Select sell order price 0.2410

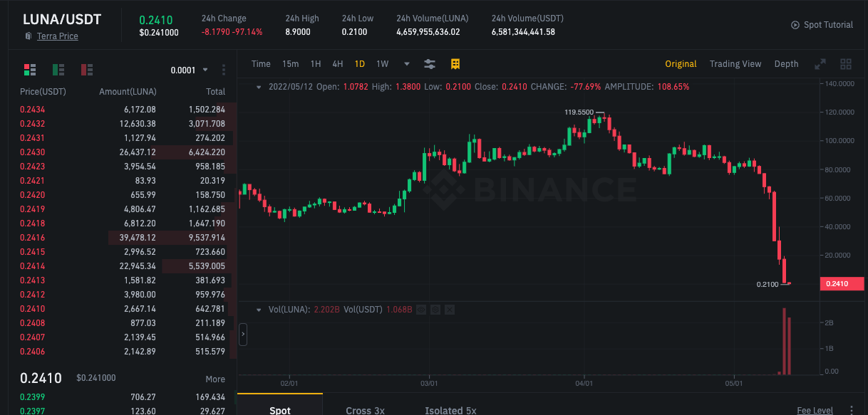click(32, 309)
